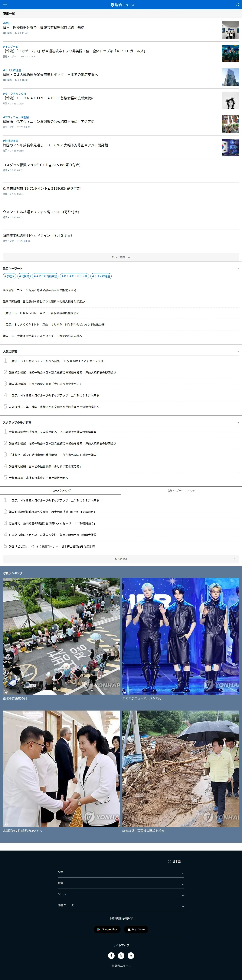
Task: Click the search magnifier icon
Action: [x=237, y=5]
